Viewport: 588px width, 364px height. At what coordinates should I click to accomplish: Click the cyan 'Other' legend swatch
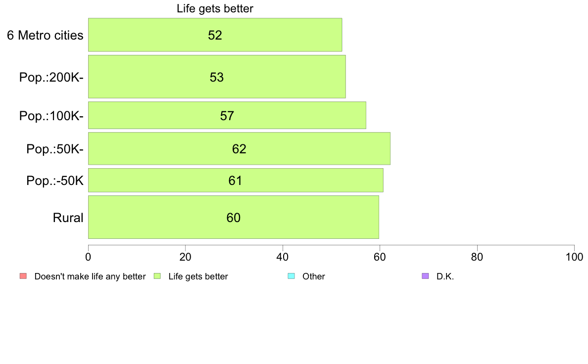291,276
